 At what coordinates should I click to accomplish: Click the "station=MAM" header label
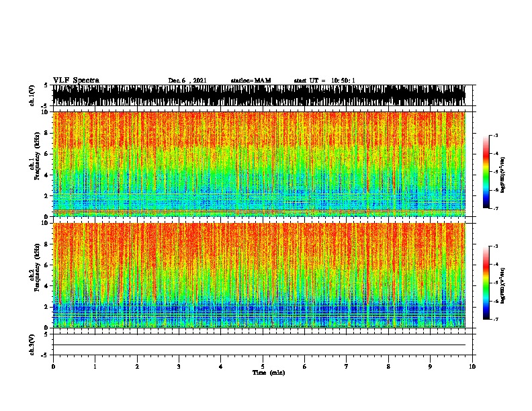251,81
